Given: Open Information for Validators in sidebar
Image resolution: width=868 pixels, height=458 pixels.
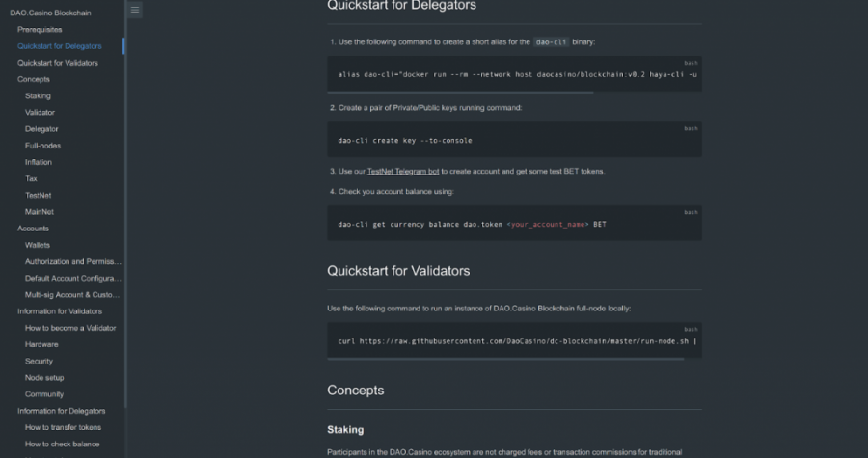Looking at the screenshot, I should click(x=60, y=311).
